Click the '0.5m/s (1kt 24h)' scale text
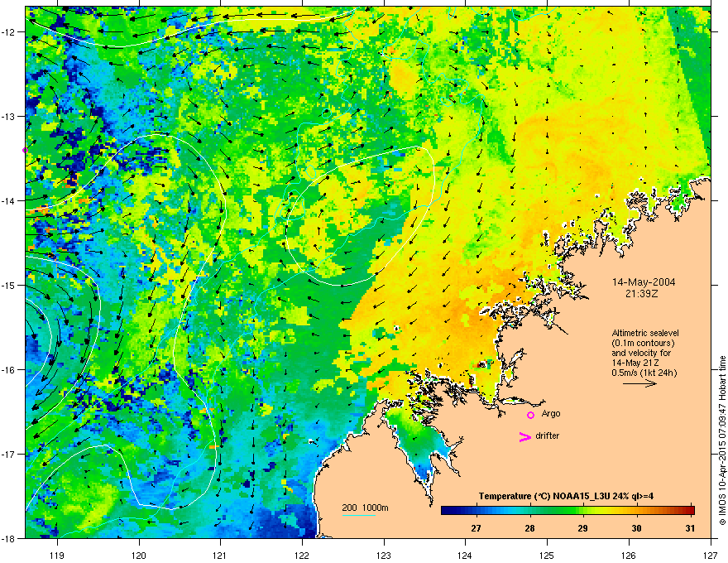This screenshot has width=728, height=563. (x=644, y=373)
